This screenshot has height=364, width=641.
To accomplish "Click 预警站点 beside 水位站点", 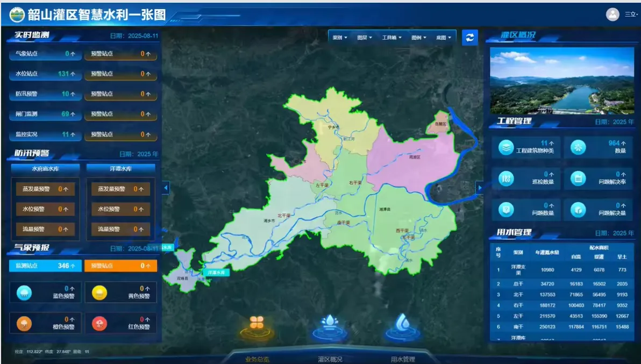I will 121,74.
